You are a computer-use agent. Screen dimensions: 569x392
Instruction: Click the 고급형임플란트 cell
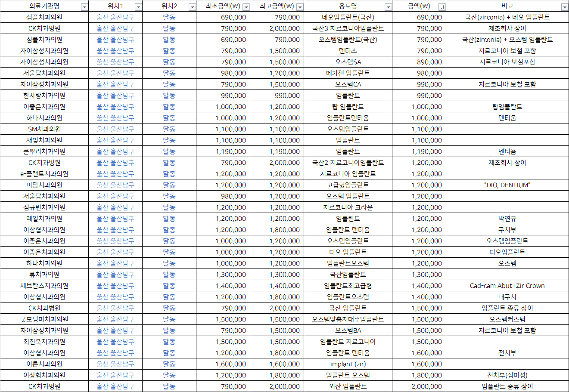coord(348,185)
